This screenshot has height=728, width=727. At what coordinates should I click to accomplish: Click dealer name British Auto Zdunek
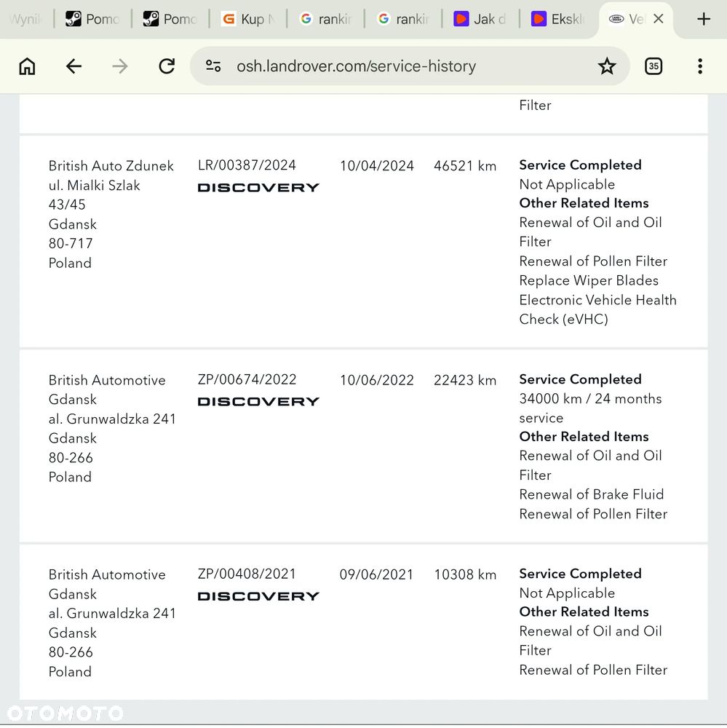(111, 166)
